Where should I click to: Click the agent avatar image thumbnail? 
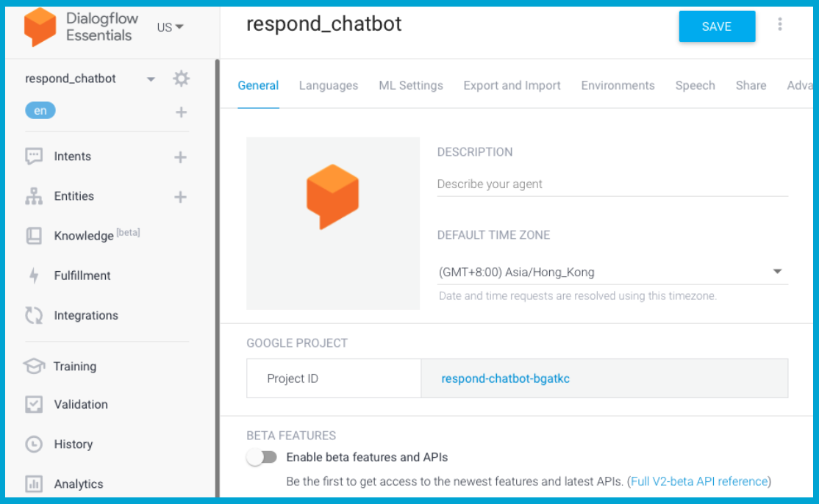[x=333, y=223]
